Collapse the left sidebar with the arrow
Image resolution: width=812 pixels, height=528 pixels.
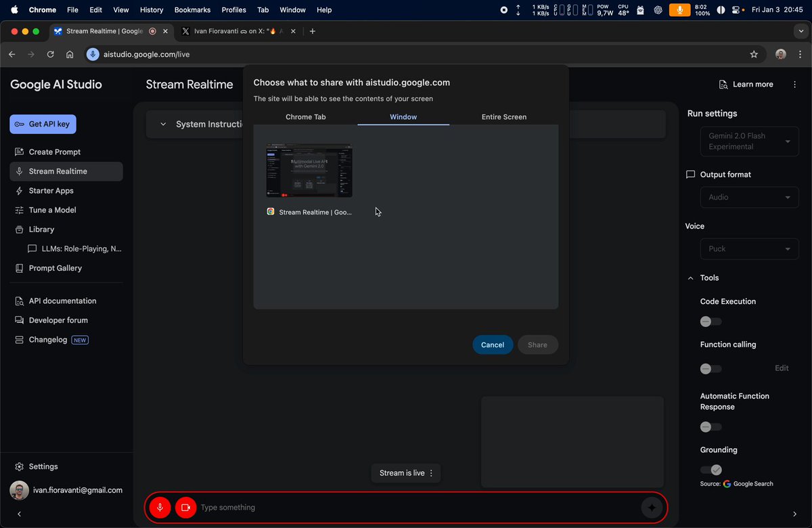[x=19, y=514]
